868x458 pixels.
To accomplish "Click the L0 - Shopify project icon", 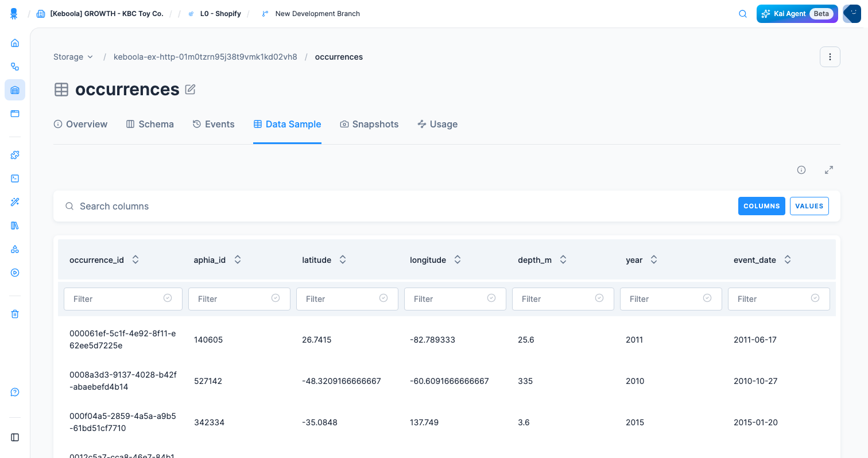I will (191, 14).
